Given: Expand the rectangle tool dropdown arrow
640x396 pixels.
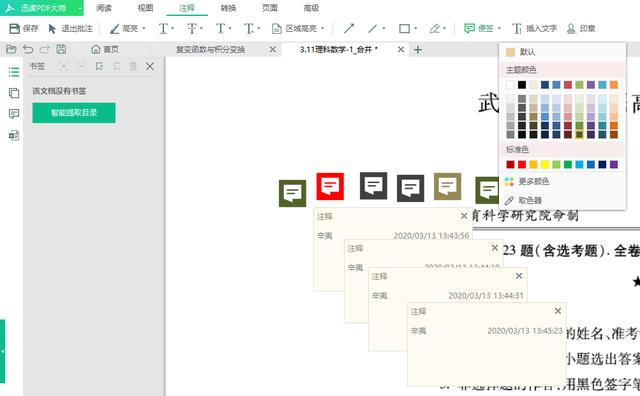Looking at the screenshot, I should click(416, 29).
